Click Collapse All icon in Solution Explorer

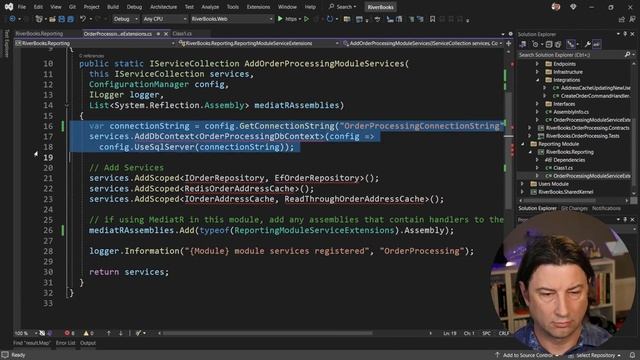click(x=549, y=44)
